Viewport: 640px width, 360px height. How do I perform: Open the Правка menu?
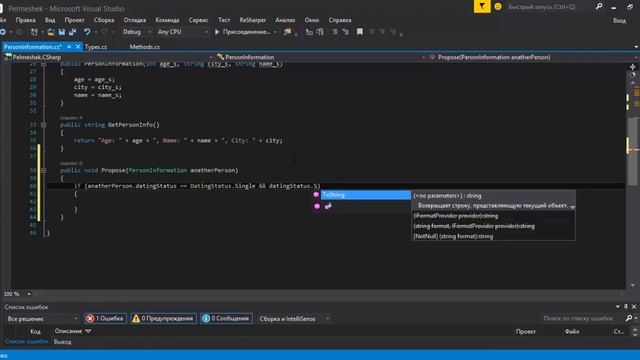[x=25, y=20]
